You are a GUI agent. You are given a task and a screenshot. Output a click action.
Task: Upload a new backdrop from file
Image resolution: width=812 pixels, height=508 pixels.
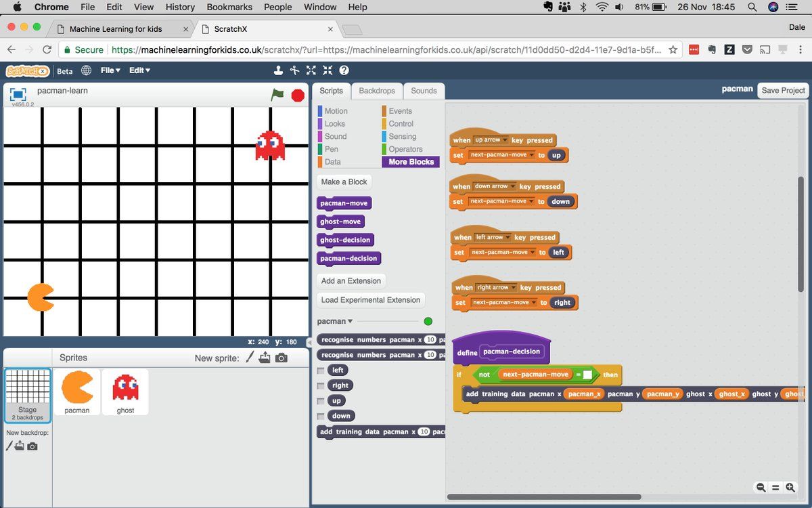(20, 446)
